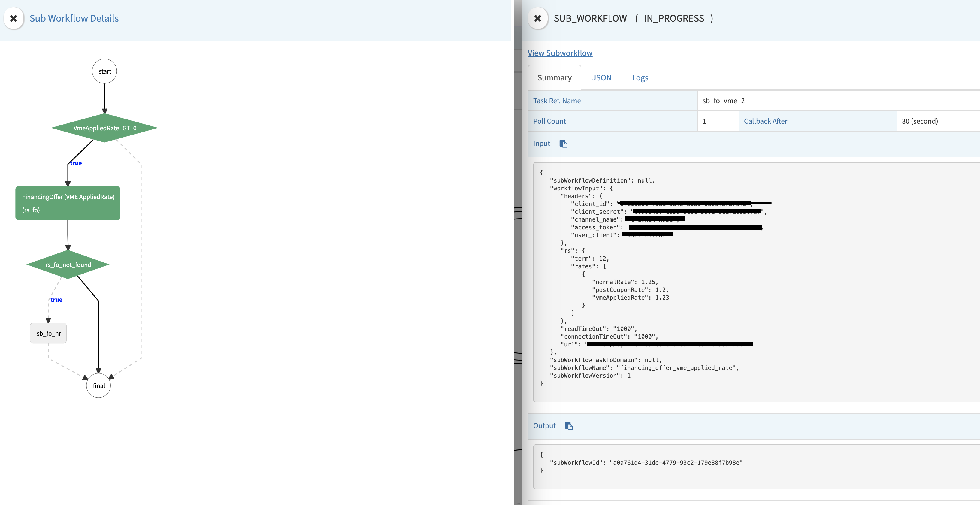Select the sb_fo_nr task box

coord(48,333)
